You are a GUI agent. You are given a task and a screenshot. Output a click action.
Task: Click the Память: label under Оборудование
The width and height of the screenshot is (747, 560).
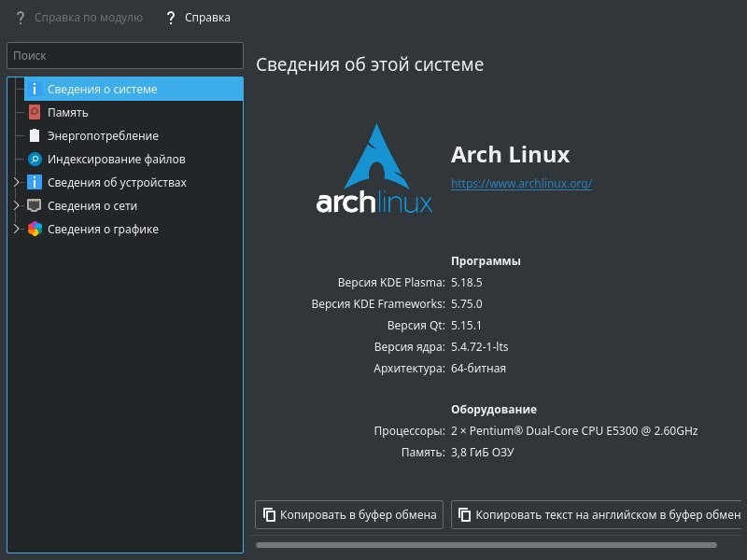pyautogui.click(x=423, y=452)
